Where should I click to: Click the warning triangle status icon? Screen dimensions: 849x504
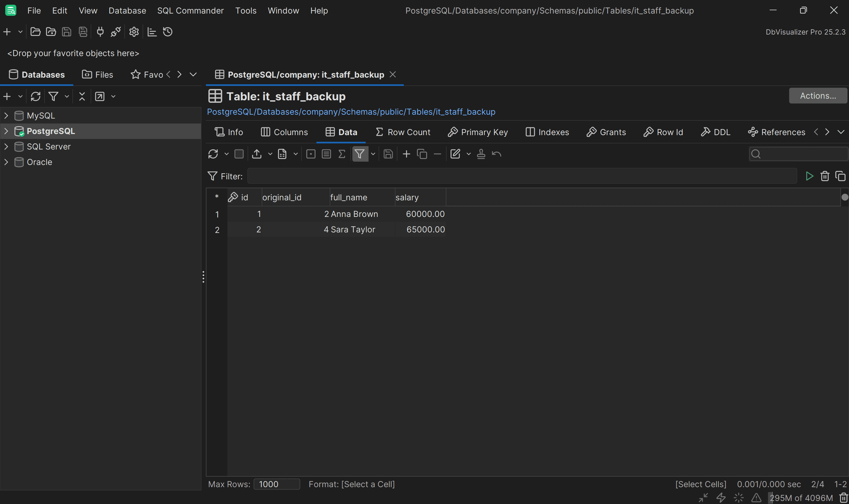[x=756, y=498]
